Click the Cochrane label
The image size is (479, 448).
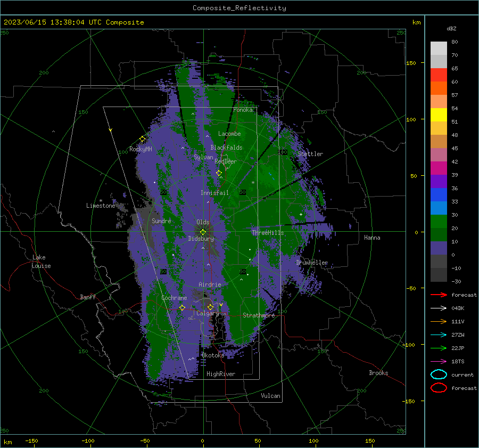pyautogui.click(x=174, y=298)
